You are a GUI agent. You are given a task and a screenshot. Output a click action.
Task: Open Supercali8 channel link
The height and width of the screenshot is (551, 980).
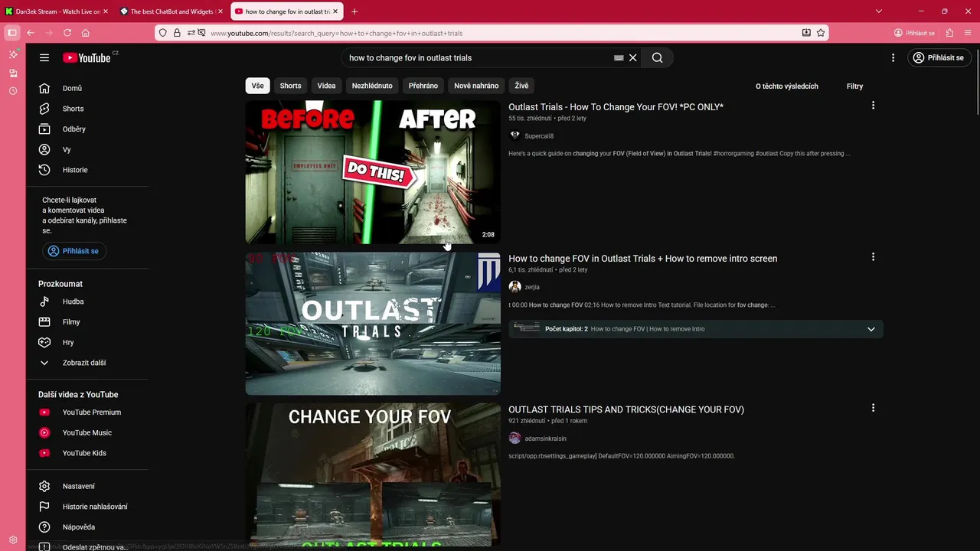[x=539, y=136]
